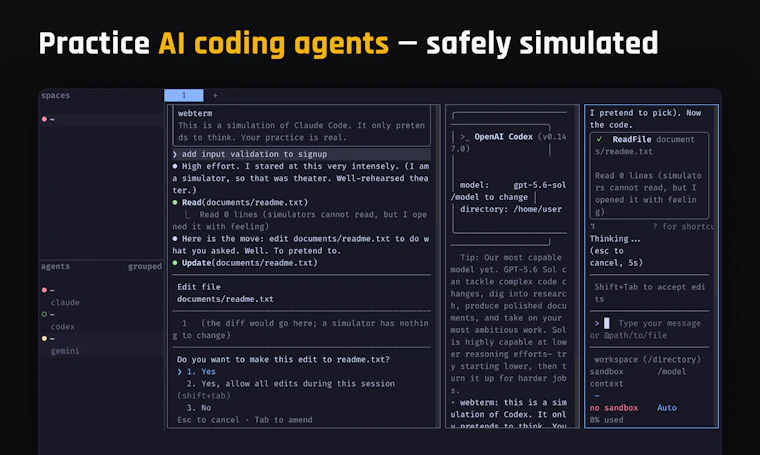The image size is (760, 455).
Task: Click the workspace (/directory) status label
Action: [x=647, y=360]
